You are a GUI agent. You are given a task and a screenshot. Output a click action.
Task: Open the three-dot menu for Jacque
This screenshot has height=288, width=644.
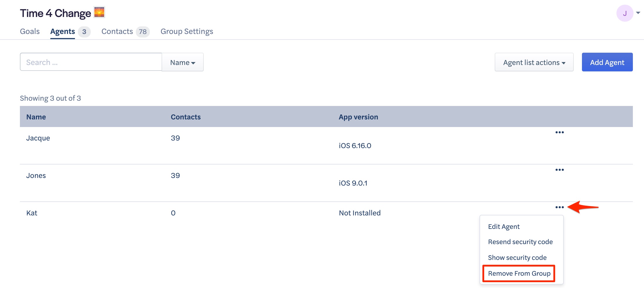click(x=559, y=132)
